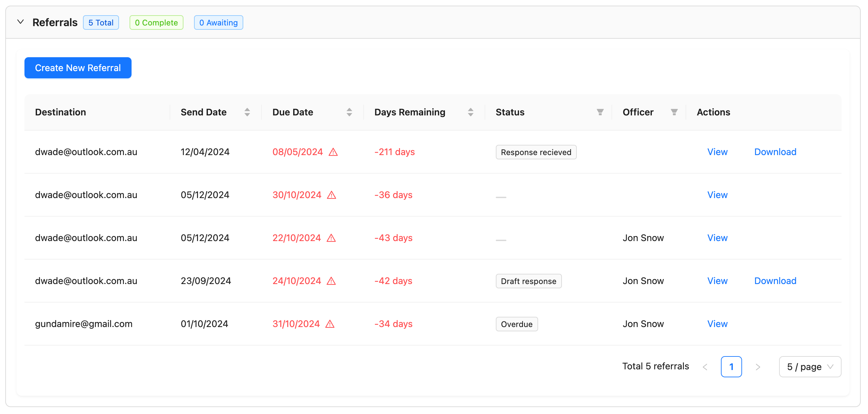Image resolution: width=868 pixels, height=414 pixels.
Task: Click Create New Referral button
Action: click(x=78, y=68)
